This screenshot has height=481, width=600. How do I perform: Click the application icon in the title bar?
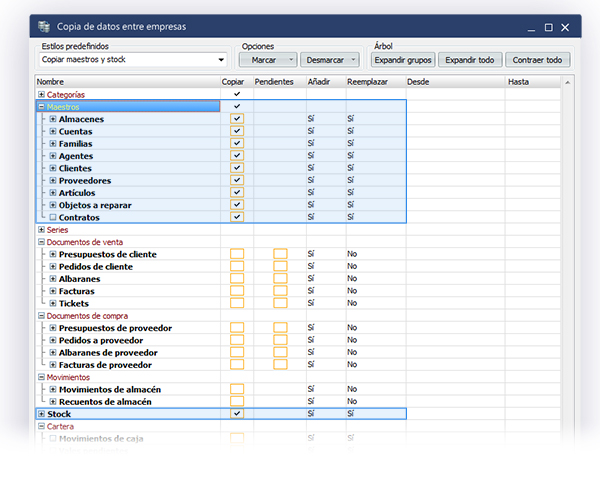click(43, 26)
